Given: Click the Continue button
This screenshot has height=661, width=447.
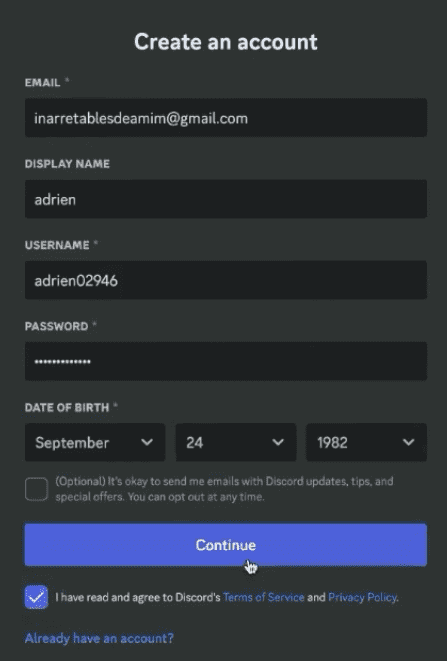Looking at the screenshot, I should pos(226,545).
